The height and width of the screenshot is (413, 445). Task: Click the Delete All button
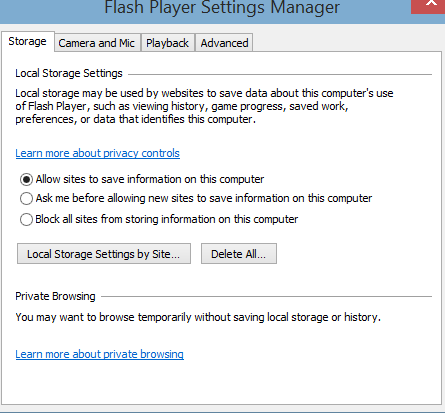239,254
